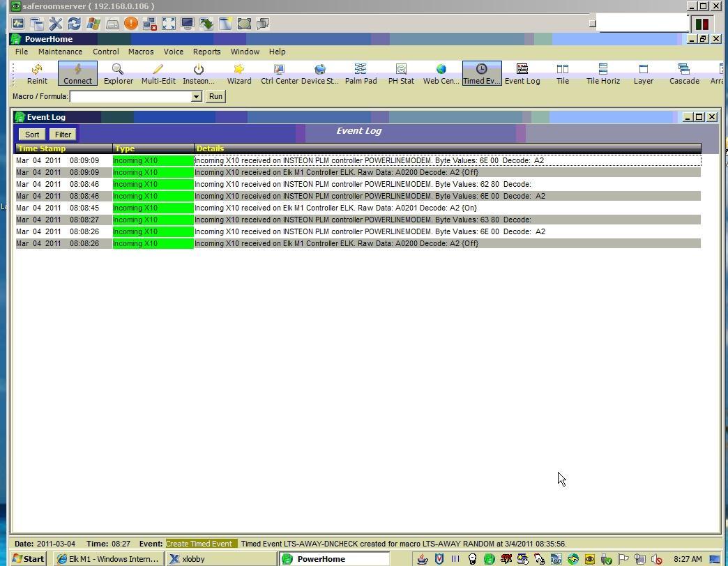
Task: Click the Windows flag icon in viewer toolbar
Action: [x=93, y=23]
